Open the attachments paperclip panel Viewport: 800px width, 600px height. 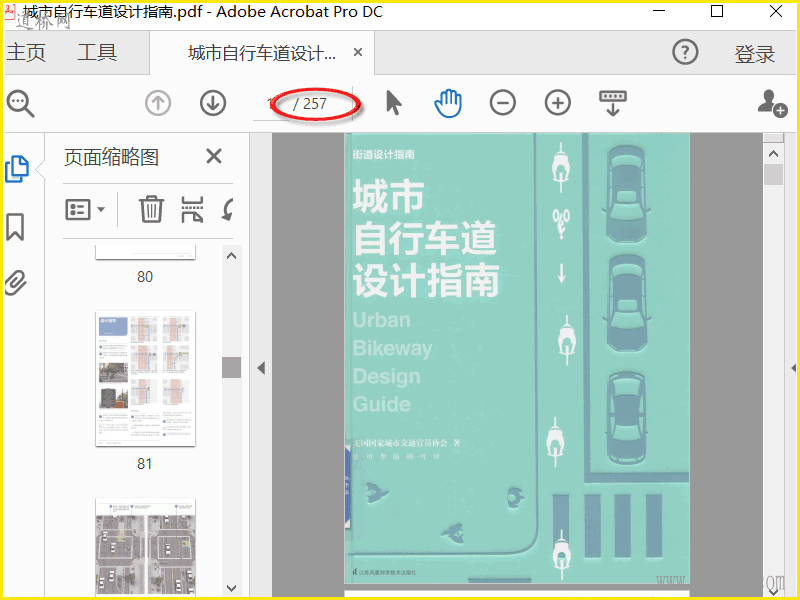click(x=16, y=283)
